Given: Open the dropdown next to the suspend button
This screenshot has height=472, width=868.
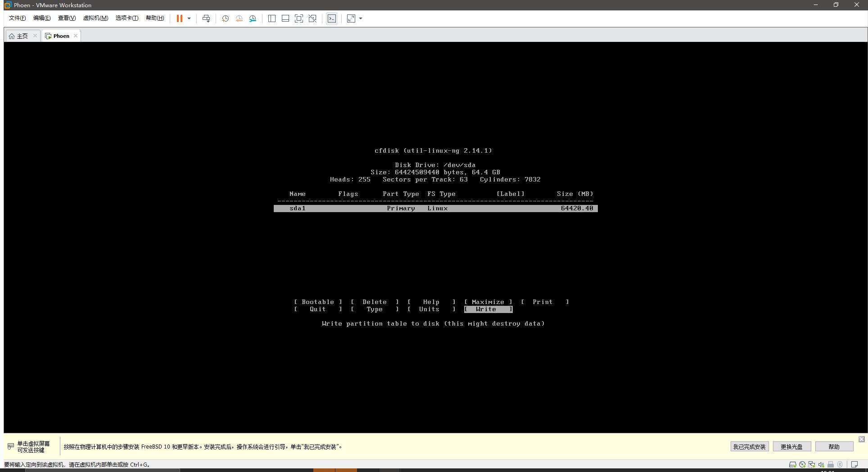Looking at the screenshot, I should click(x=189, y=18).
